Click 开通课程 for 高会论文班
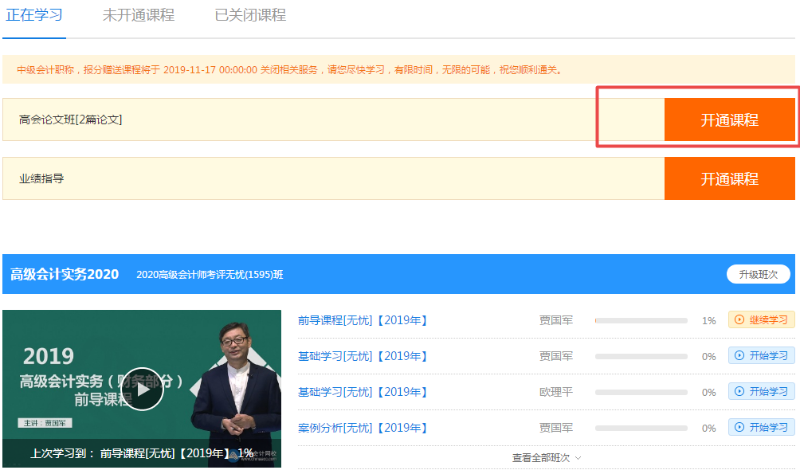This screenshot has height=470, width=800. (x=729, y=120)
